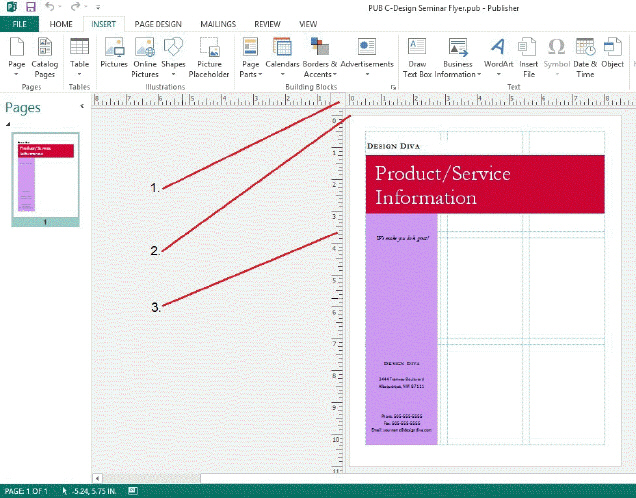636x498 pixels.
Task: Click the object size icon in status bar
Action: (133, 491)
